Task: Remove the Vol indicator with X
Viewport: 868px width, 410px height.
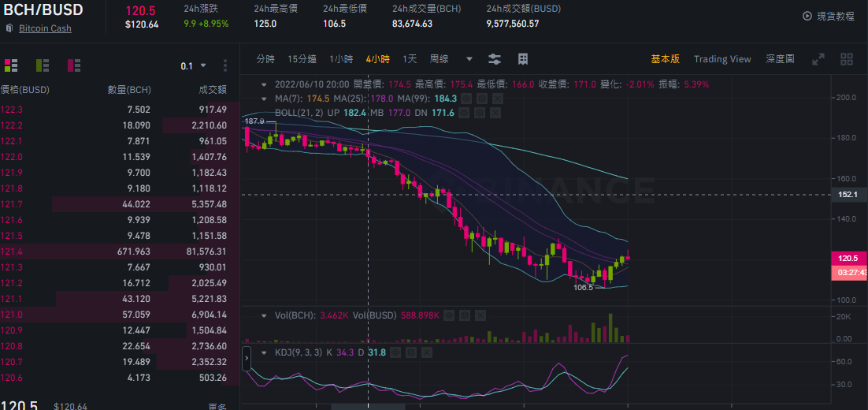Action: point(480,315)
